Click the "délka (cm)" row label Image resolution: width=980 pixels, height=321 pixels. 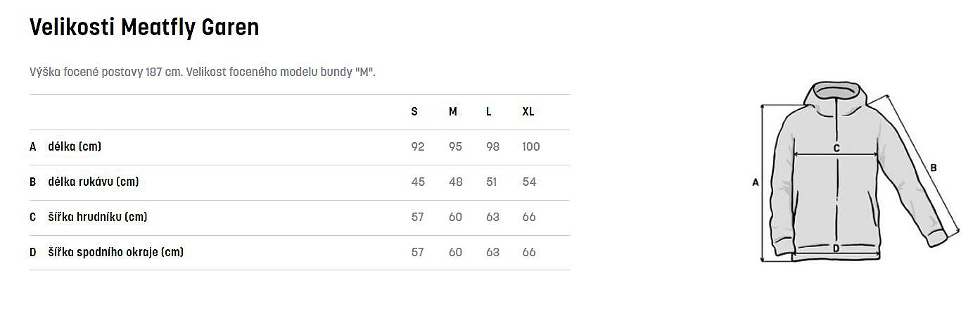75,147
